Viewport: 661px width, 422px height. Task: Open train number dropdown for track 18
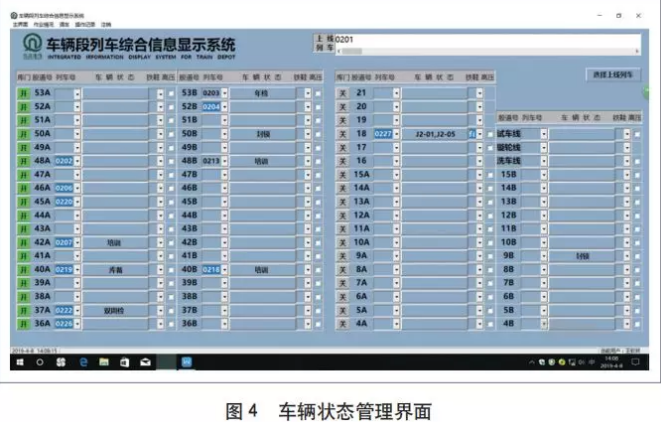[396, 134]
